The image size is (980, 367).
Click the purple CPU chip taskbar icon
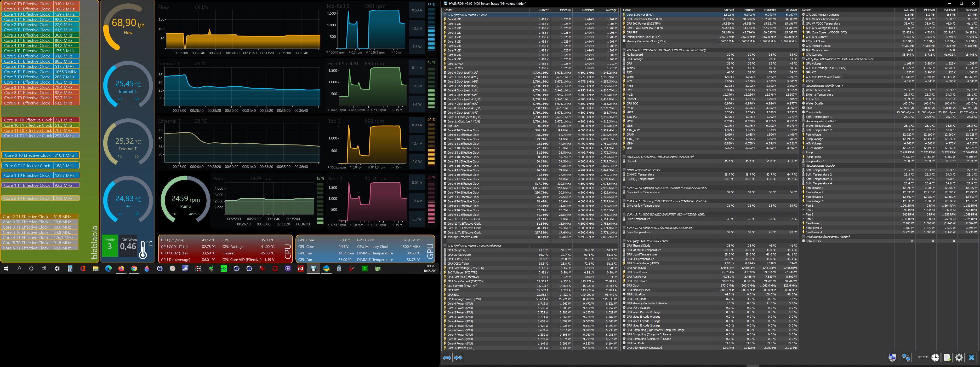(x=288, y=269)
